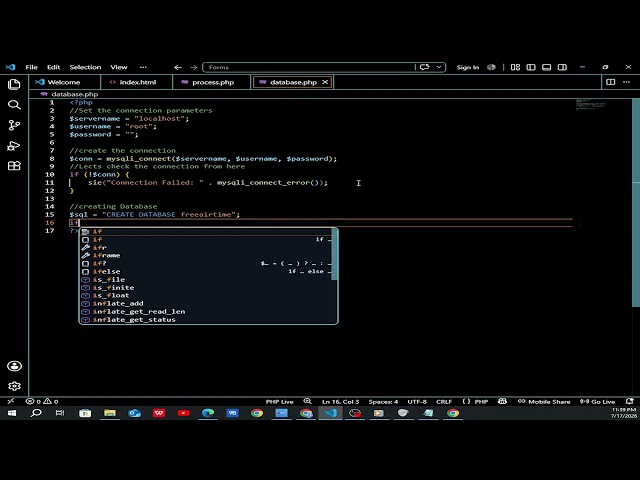Change end of line via CRLF
This screenshot has width=640, height=480.
(444, 402)
